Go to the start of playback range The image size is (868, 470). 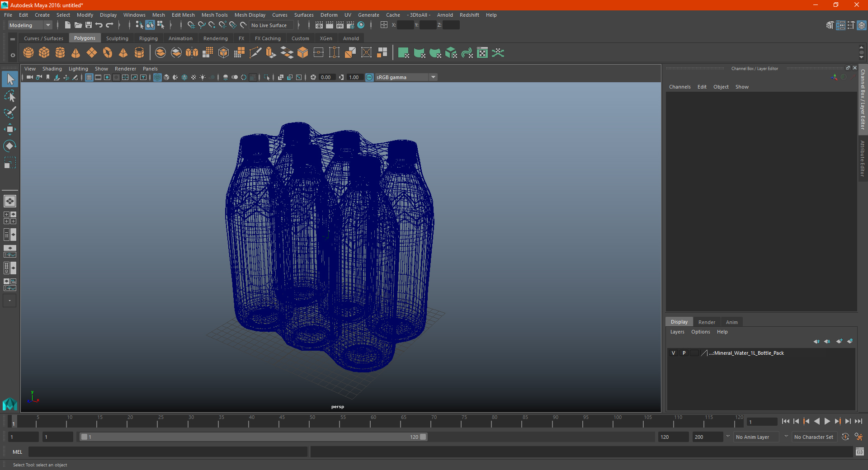786,421
